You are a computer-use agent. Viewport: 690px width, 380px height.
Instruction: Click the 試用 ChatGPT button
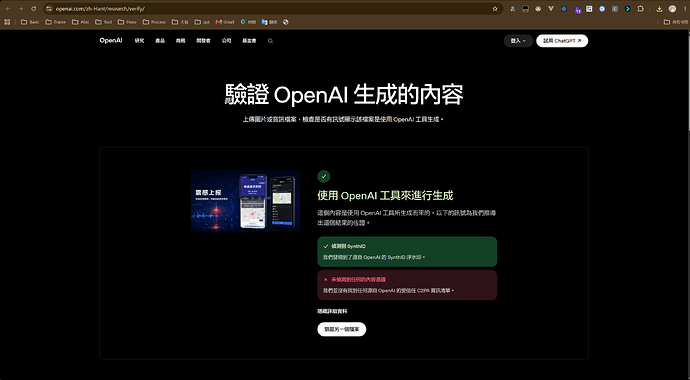coord(562,41)
